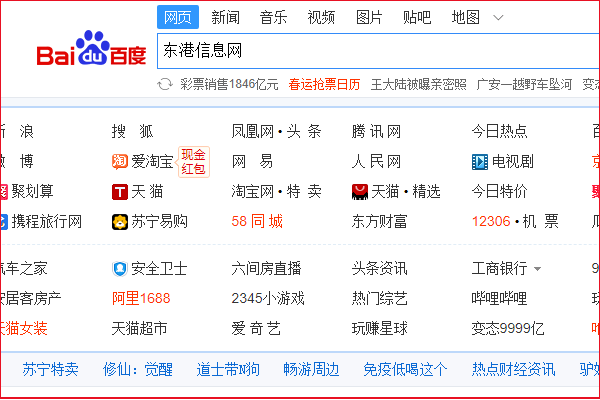Image resolution: width=600 pixels, height=400 pixels.
Task: Open the 头条资讯 link
Action: point(379,269)
